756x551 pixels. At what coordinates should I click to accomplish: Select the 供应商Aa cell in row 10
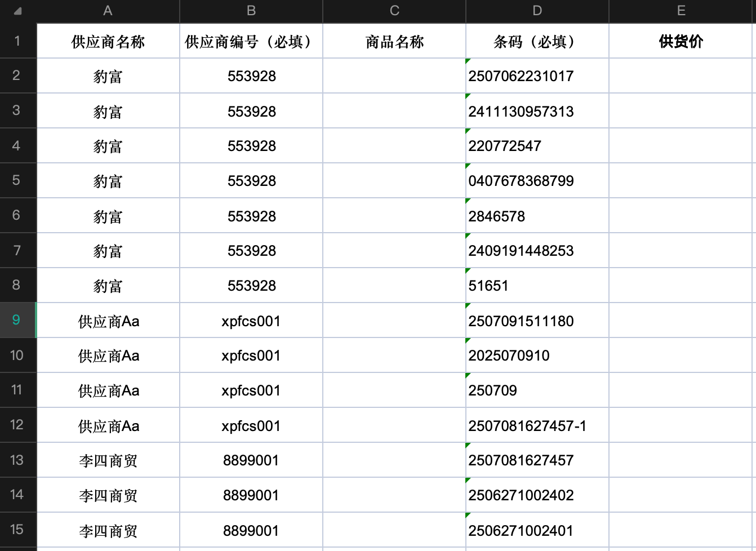point(108,356)
